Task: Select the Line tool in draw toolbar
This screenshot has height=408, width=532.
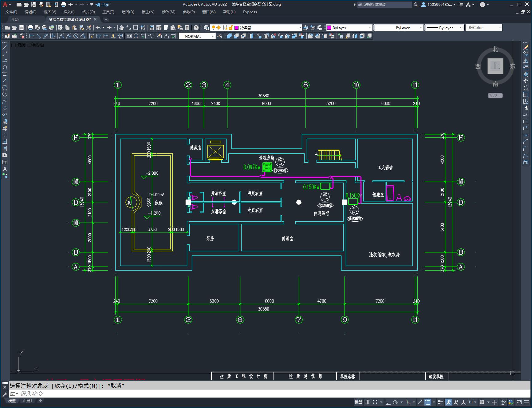Action: pyautogui.click(x=5, y=47)
